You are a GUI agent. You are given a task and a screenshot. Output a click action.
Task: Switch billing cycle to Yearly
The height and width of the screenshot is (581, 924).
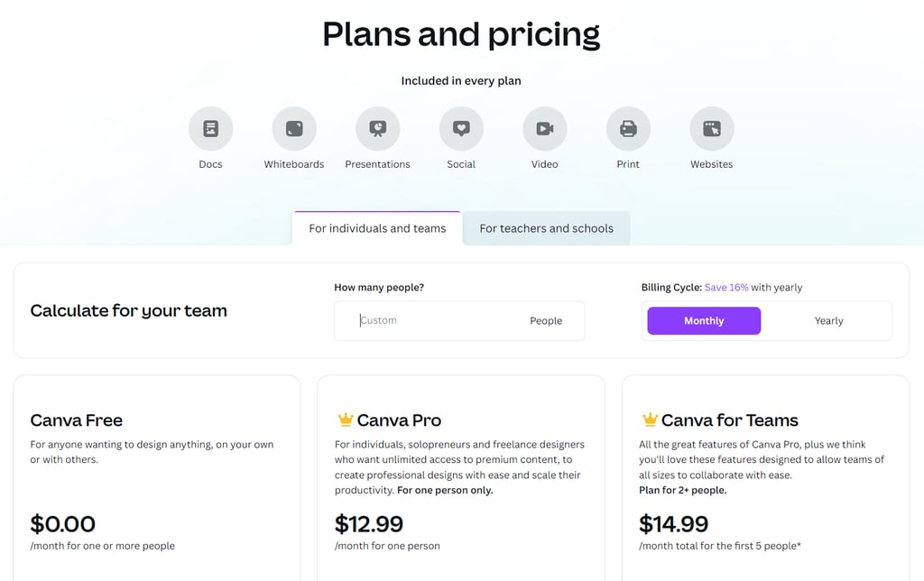[828, 320]
